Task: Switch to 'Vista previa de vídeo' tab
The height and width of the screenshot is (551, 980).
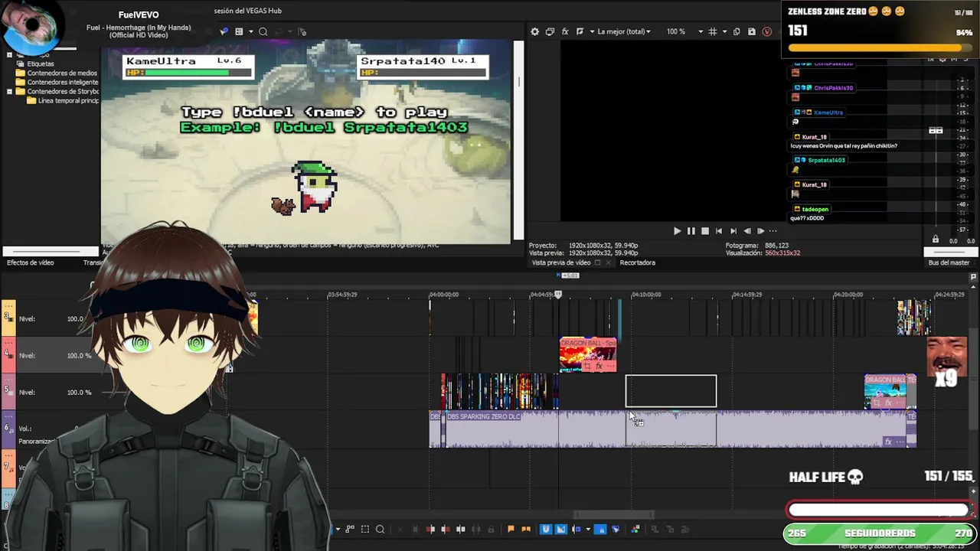Action: coord(561,262)
